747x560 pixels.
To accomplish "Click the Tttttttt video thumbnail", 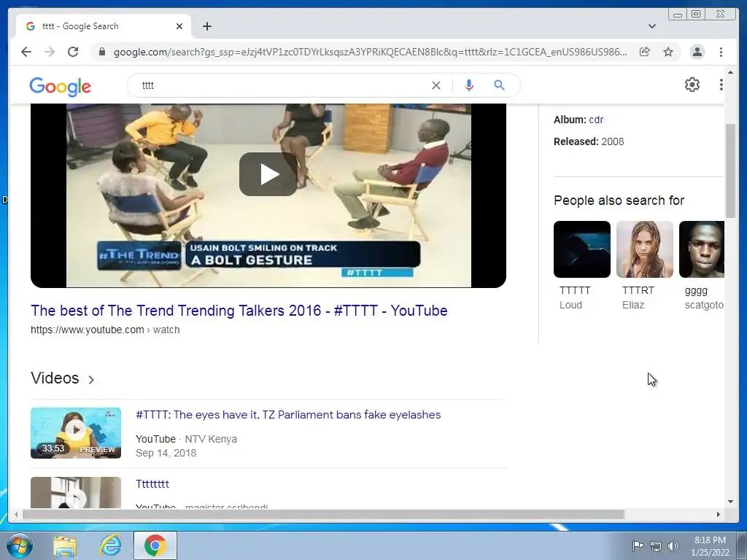I will tap(76, 492).
